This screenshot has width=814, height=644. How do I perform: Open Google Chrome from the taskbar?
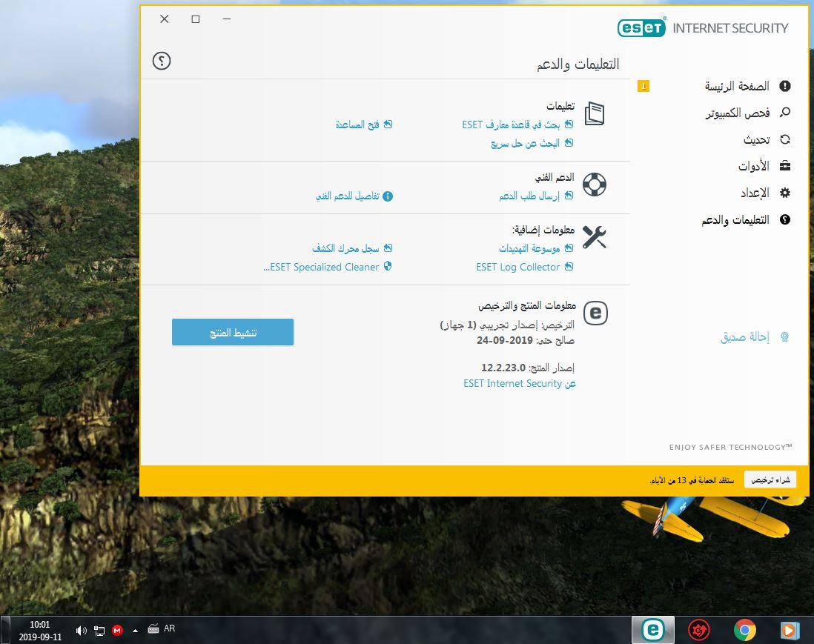coord(745,630)
